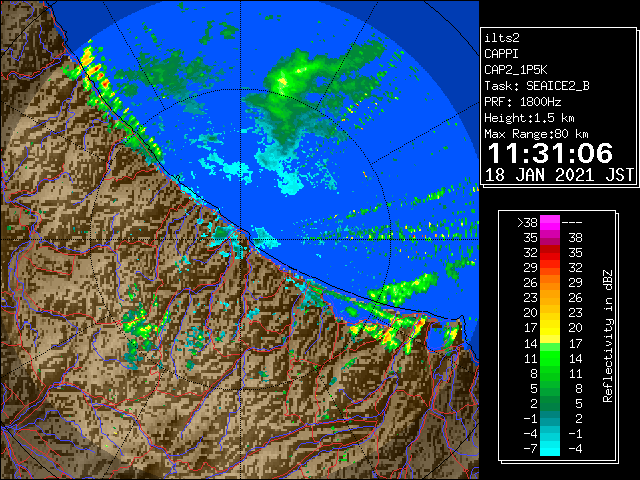Click the '>38' legend value
Viewport: 640px width, 480px height.
click(x=527, y=223)
